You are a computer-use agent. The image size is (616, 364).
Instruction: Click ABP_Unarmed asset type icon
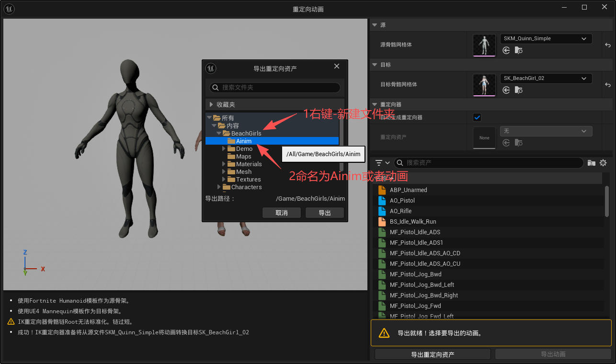click(382, 190)
